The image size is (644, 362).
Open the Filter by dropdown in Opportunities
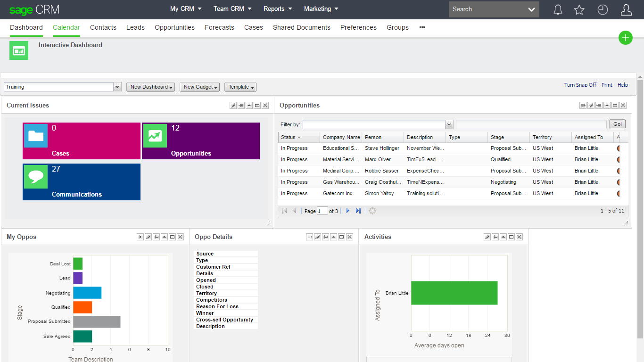coord(448,124)
